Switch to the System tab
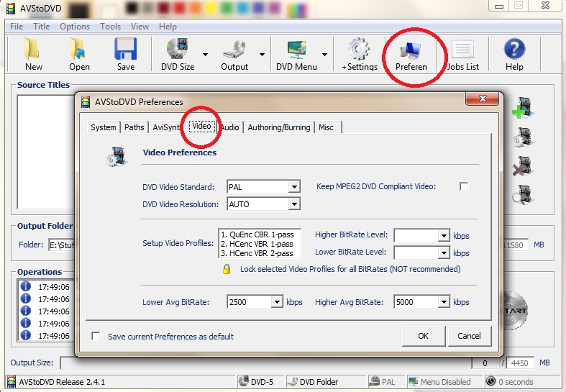Image resolution: width=566 pixels, height=392 pixels. coord(104,127)
